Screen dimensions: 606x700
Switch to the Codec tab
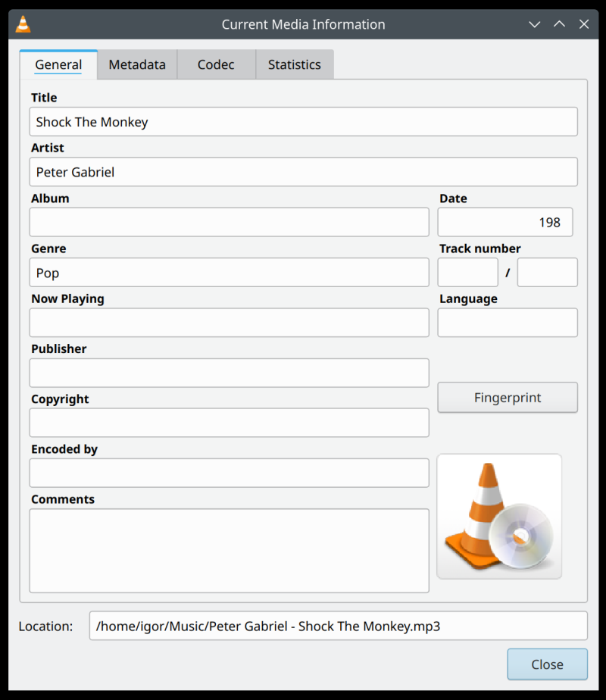tap(216, 64)
